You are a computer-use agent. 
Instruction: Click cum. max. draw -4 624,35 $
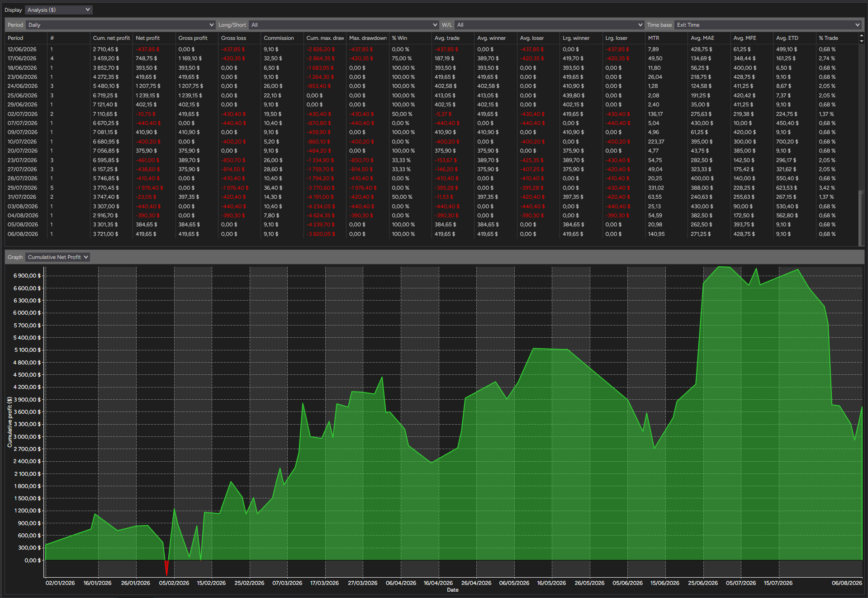pos(321,215)
